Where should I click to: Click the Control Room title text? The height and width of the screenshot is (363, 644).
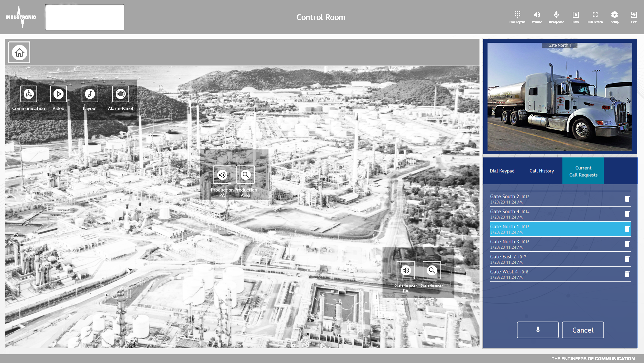click(321, 17)
